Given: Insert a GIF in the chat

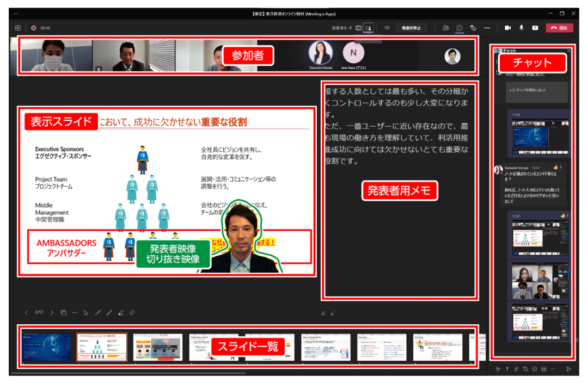Looking at the screenshot, I should pyautogui.click(x=544, y=369).
